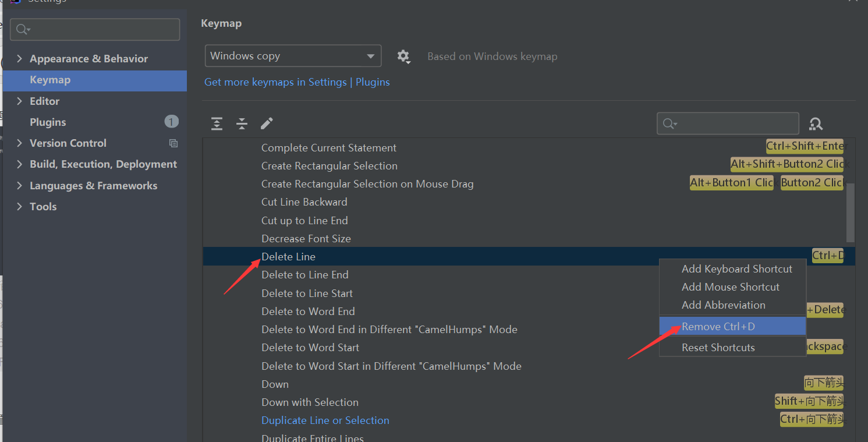Select Duplicate Line or Selection action

coord(325,420)
